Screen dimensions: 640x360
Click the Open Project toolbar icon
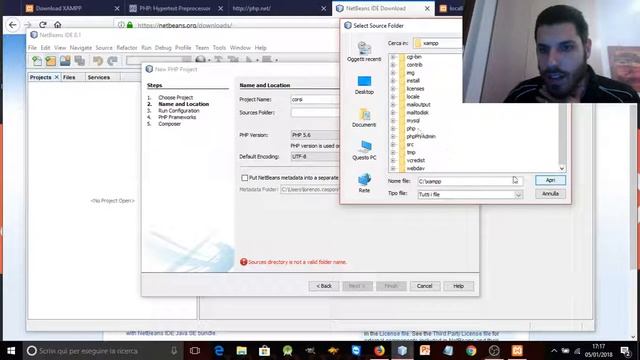point(65,61)
